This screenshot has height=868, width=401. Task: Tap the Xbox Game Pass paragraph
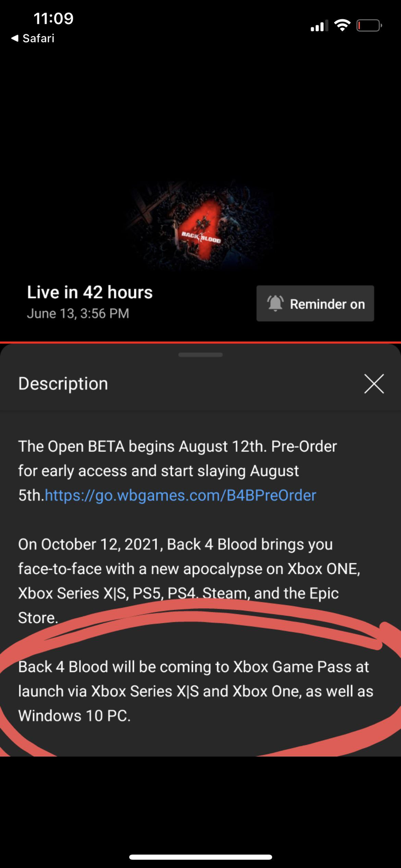196,691
